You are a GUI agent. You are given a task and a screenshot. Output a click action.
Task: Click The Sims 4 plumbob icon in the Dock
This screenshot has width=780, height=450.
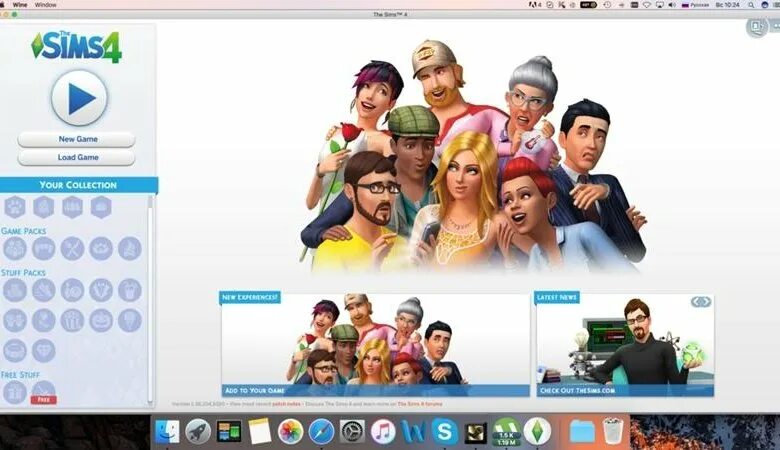click(x=537, y=431)
